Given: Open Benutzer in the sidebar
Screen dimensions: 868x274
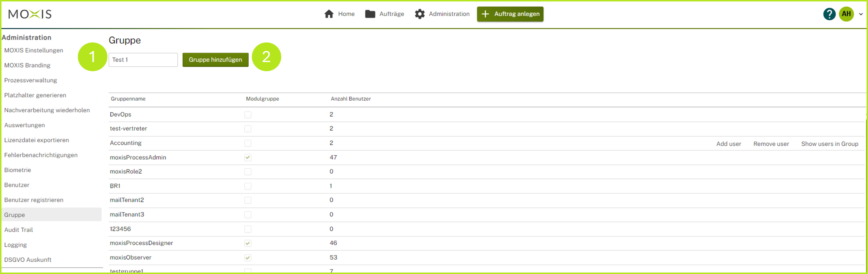Looking at the screenshot, I should 17,185.
